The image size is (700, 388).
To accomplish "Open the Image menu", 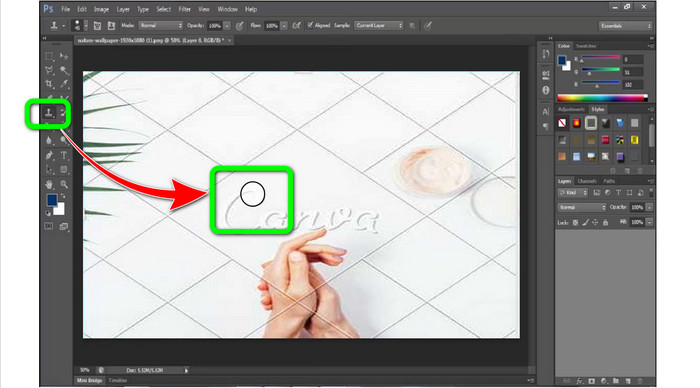I will 101,9.
